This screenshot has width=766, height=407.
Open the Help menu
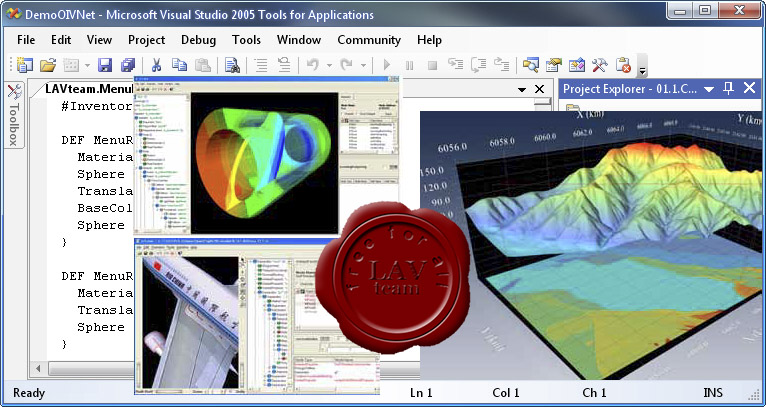[x=429, y=40]
